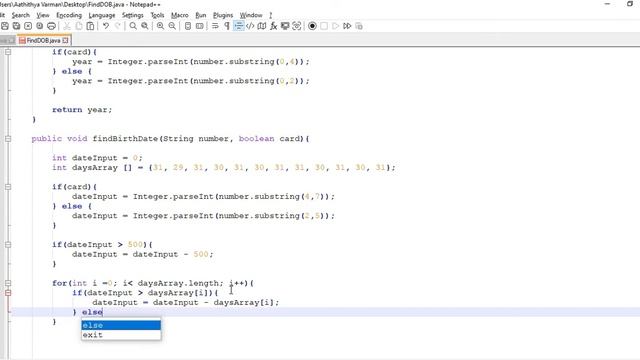Image resolution: width=640 pixels, height=360 pixels.
Task: Click the Save recorded macro icon
Action: 359,26
